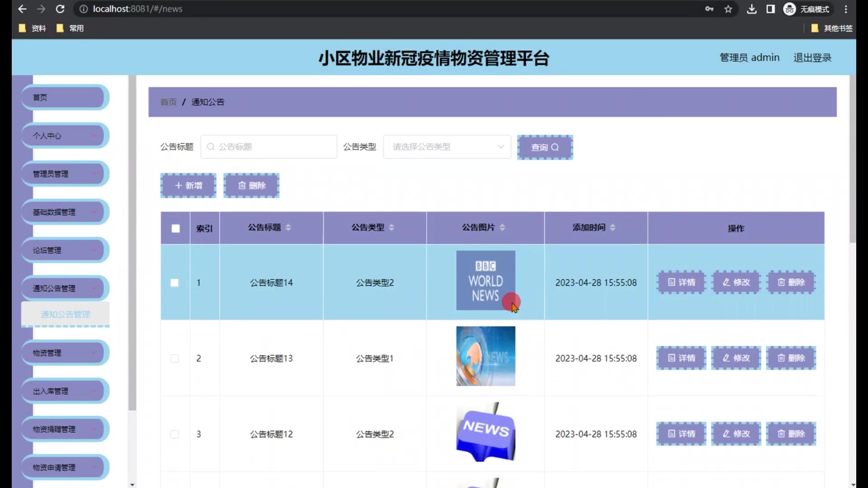Toggle the select-all checkbox in table header
The width and height of the screenshot is (868, 488).
tap(175, 228)
